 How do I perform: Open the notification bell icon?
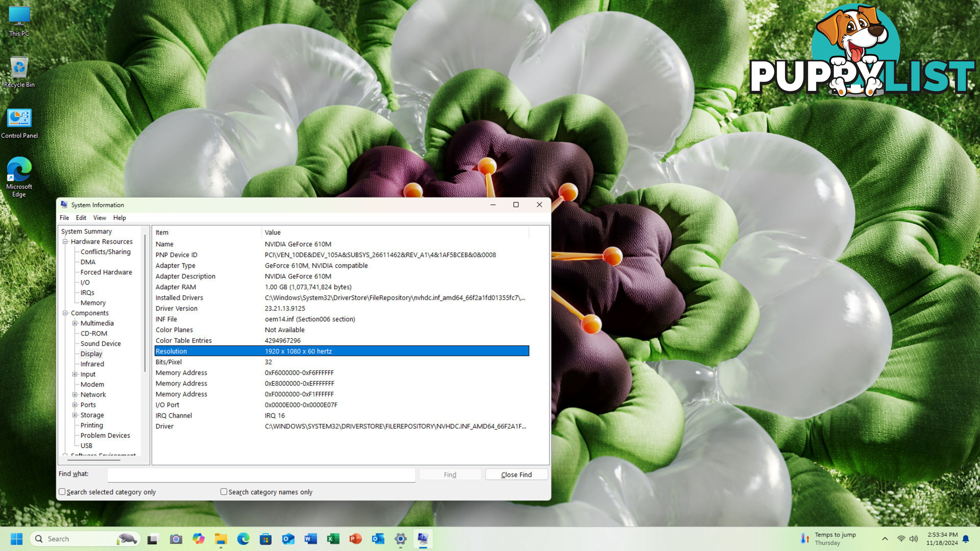click(965, 539)
